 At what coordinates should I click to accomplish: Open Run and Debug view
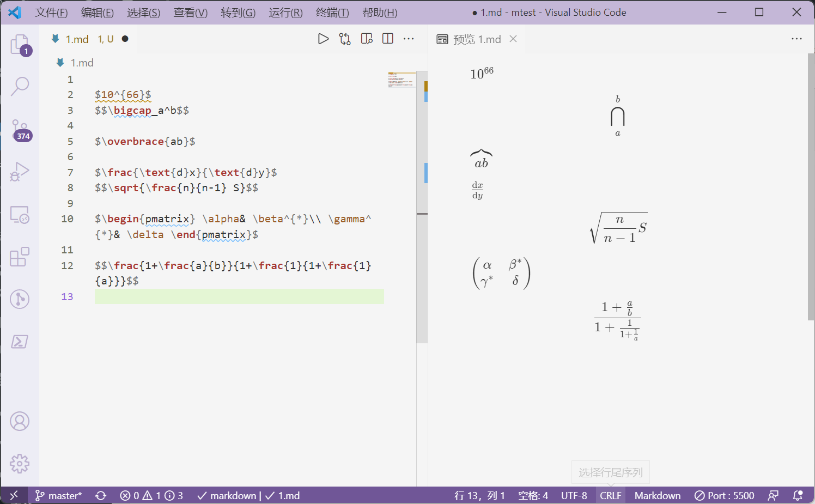coord(20,172)
